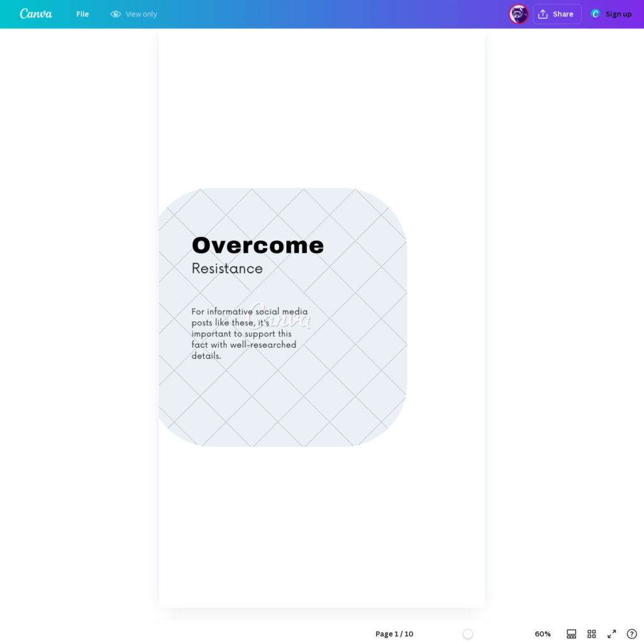
Task: Click the Share button
Action: coord(557,14)
